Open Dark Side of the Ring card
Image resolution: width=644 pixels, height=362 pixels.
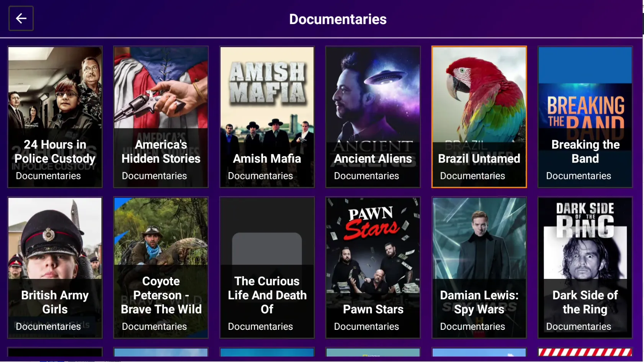point(585,267)
